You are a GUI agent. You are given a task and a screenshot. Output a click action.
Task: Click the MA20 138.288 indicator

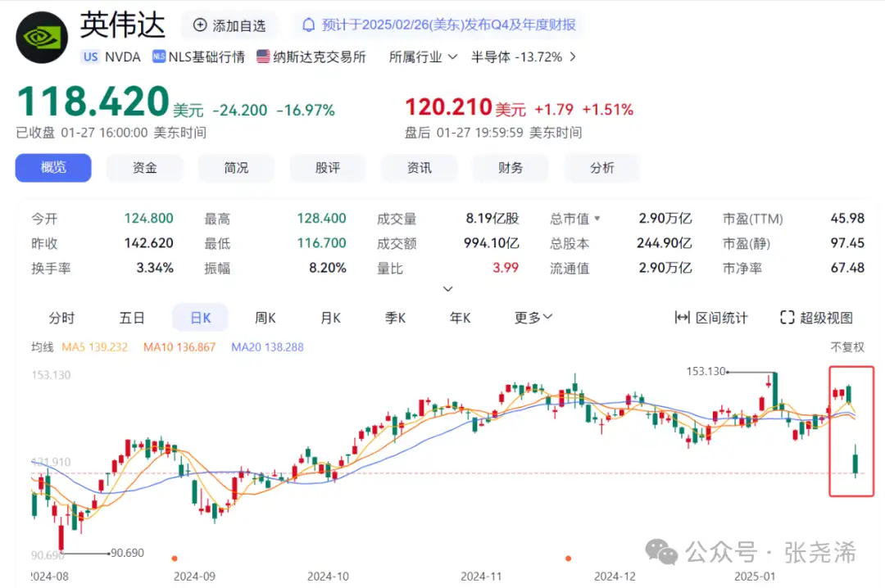point(267,347)
